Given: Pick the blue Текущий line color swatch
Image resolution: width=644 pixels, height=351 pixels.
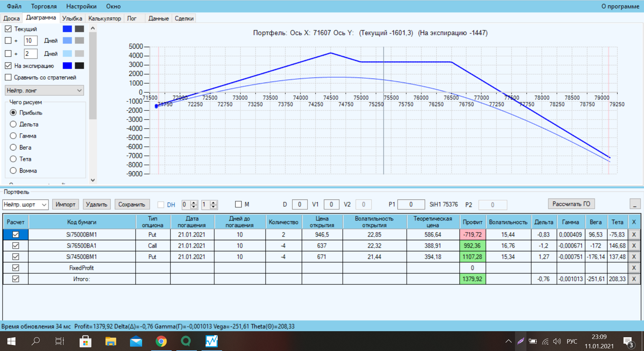Looking at the screenshot, I should point(67,29).
